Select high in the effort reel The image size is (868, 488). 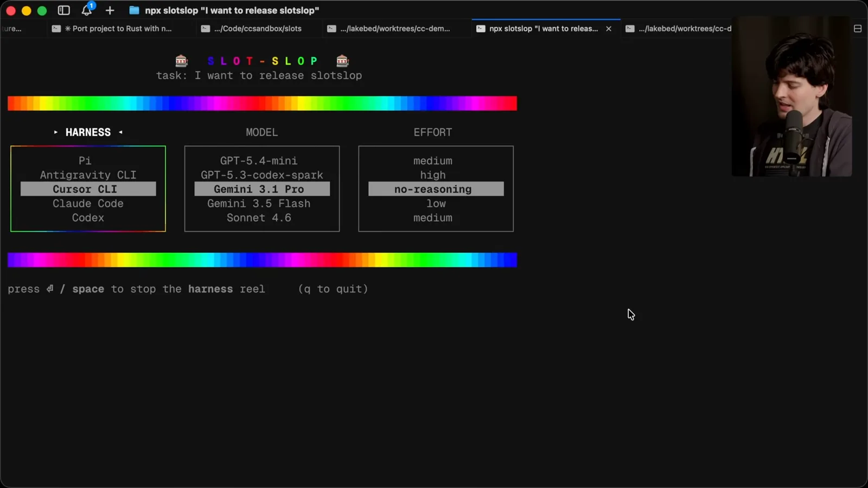[x=432, y=175]
